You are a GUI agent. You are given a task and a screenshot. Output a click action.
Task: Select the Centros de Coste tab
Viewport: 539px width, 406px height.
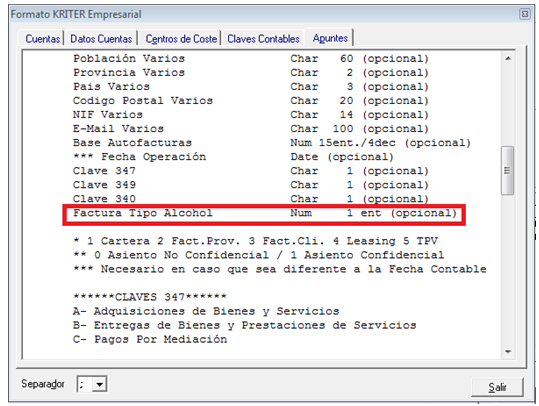[x=181, y=39]
